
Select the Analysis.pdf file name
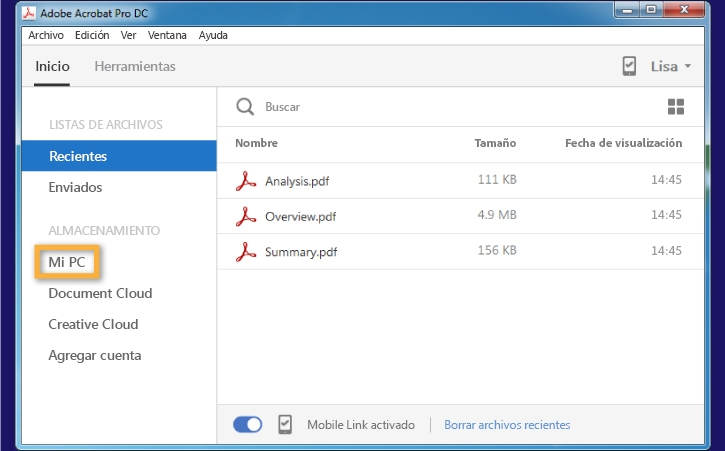tap(297, 181)
